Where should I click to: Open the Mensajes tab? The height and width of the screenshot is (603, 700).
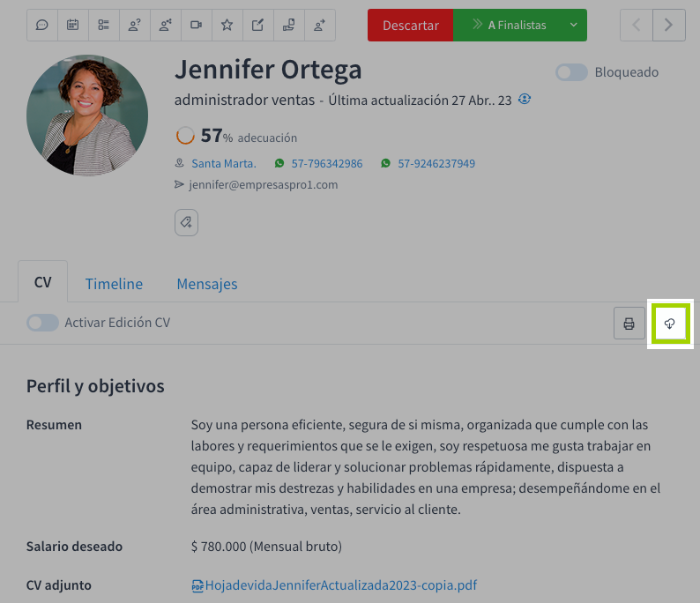pos(206,284)
